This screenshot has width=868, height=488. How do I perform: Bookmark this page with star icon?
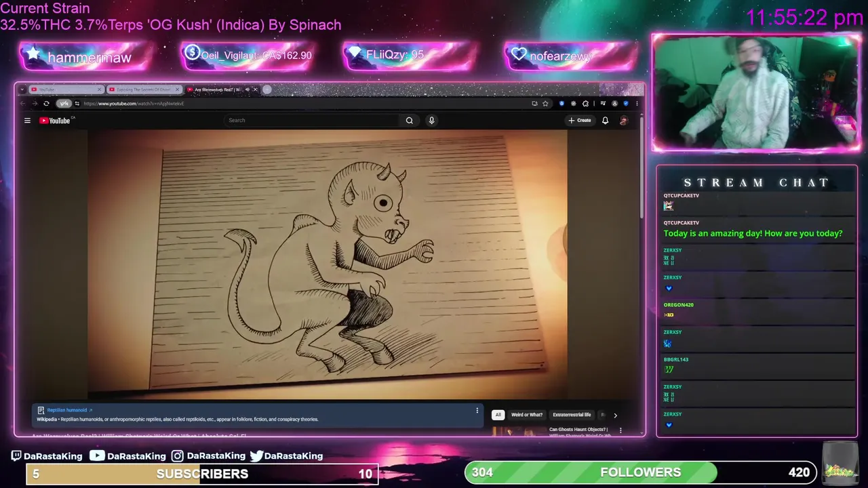click(x=545, y=104)
